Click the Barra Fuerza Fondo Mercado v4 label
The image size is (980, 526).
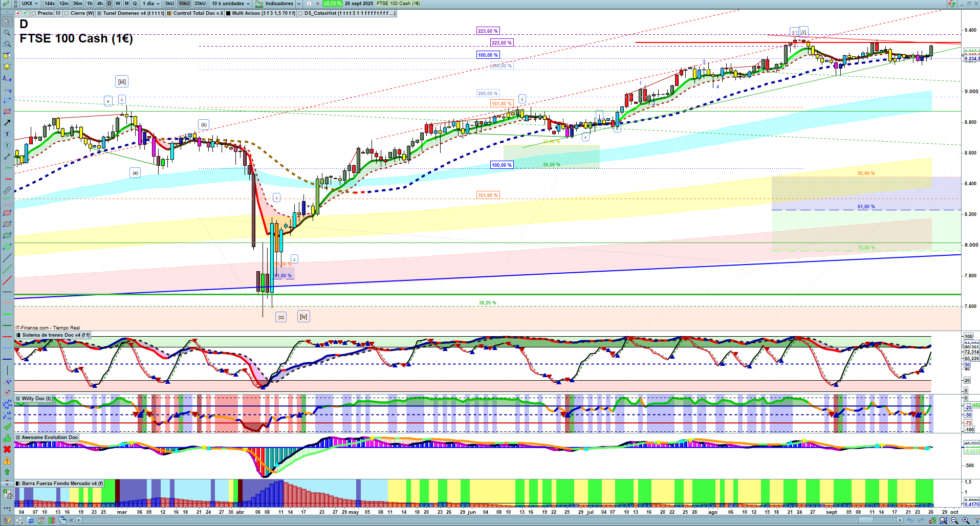coord(62,484)
